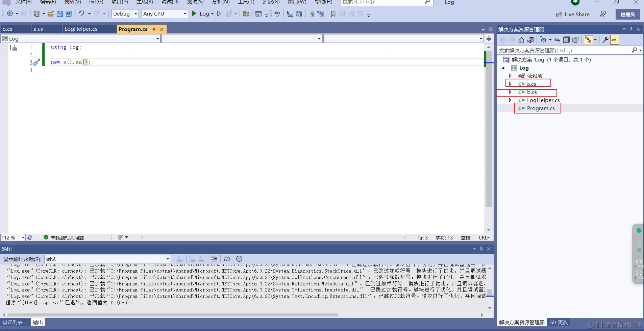
Task: Click the Comment out selected lines icon
Action: 312,14
